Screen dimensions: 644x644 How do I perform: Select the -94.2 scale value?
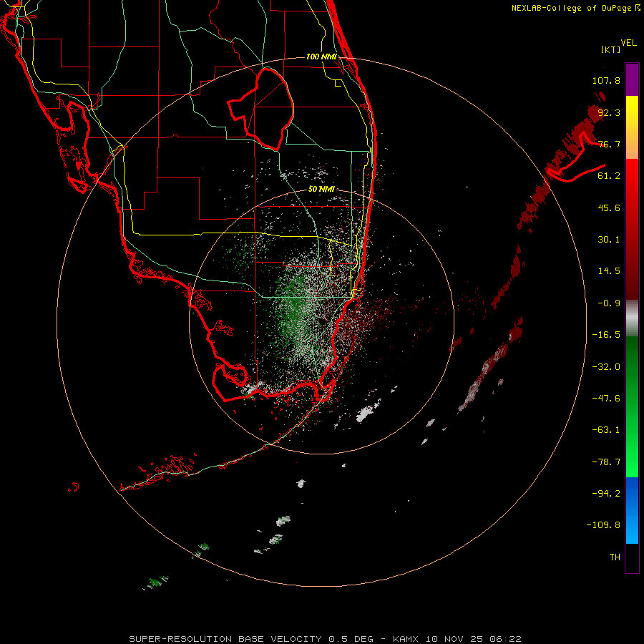click(606, 493)
